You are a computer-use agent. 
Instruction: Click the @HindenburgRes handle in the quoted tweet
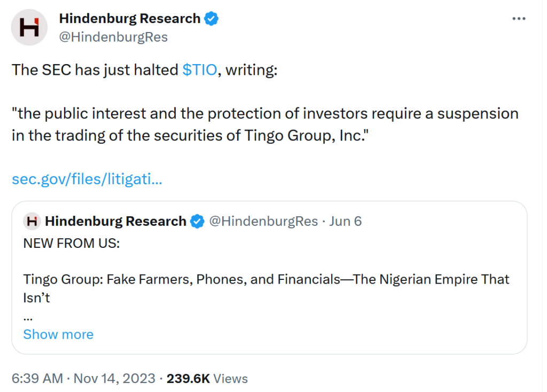263,221
